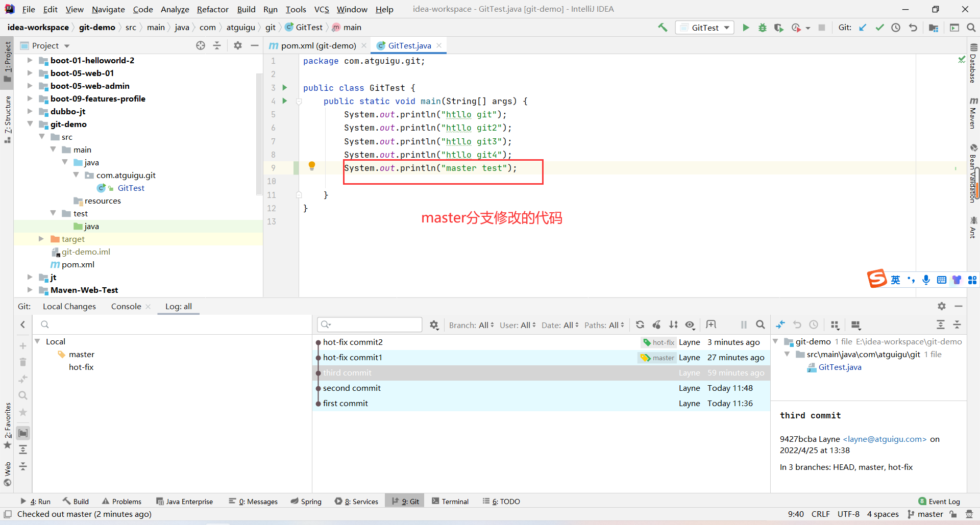This screenshot has height=525, width=980.
Task: Refresh the Git log list
Action: pyautogui.click(x=640, y=324)
